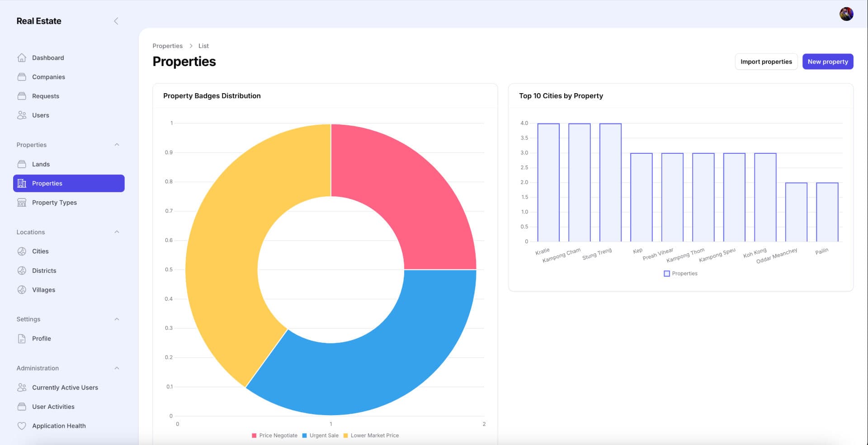The image size is (868, 445).
Task: Click the Villages globe icon
Action: coord(22,290)
